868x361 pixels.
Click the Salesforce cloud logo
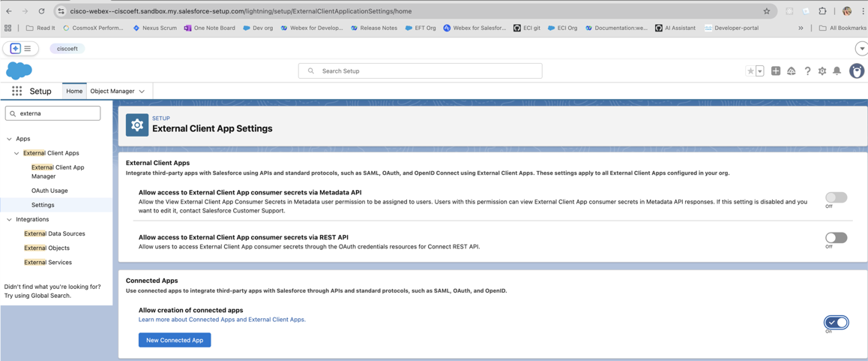19,71
